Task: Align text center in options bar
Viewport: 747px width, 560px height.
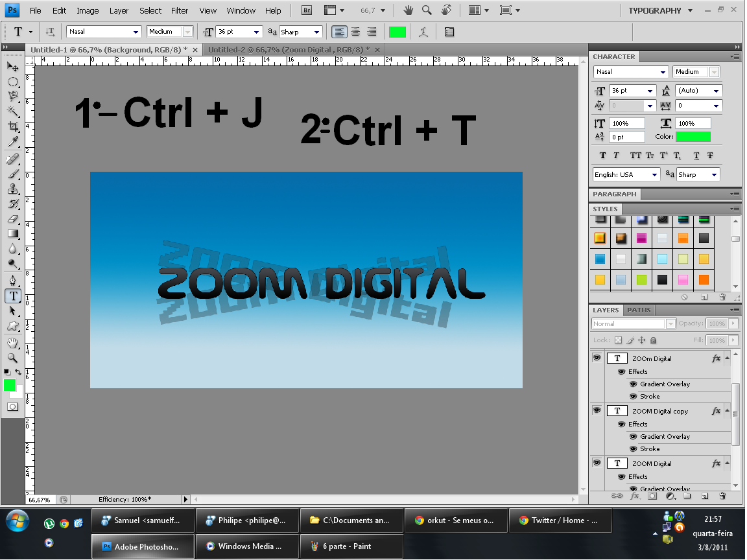Action: [x=355, y=32]
